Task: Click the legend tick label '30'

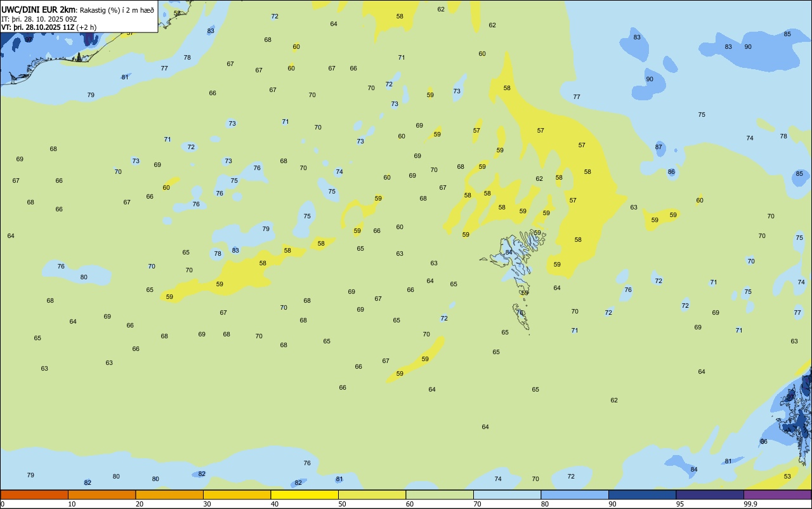Action: (207, 504)
